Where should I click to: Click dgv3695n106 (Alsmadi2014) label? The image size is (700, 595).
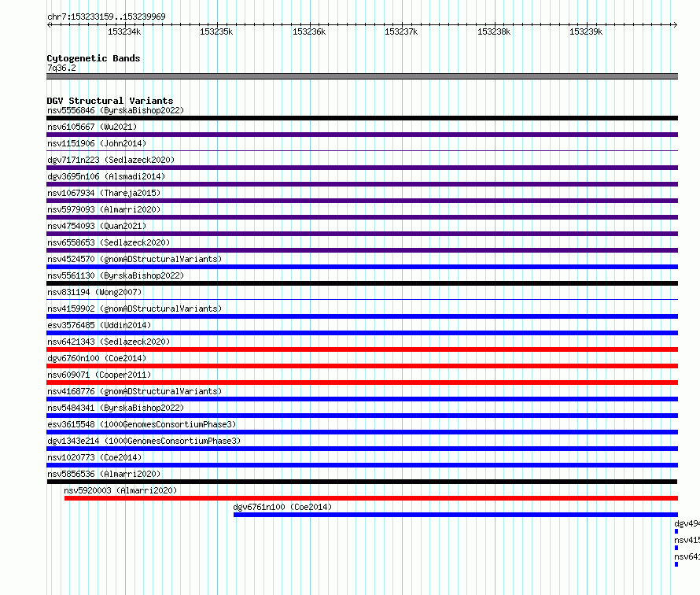tap(106, 176)
